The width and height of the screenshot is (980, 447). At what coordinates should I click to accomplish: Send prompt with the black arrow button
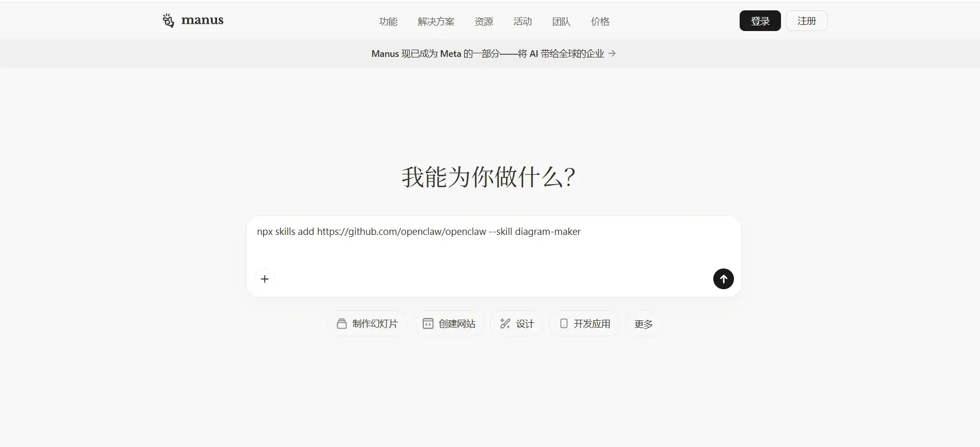coord(723,279)
